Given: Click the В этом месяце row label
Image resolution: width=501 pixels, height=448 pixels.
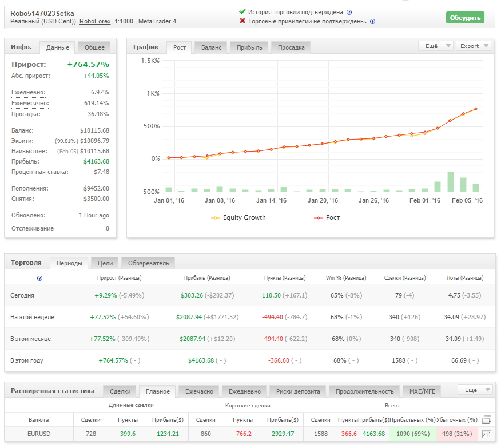Looking at the screenshot, I should click(31, 339).
